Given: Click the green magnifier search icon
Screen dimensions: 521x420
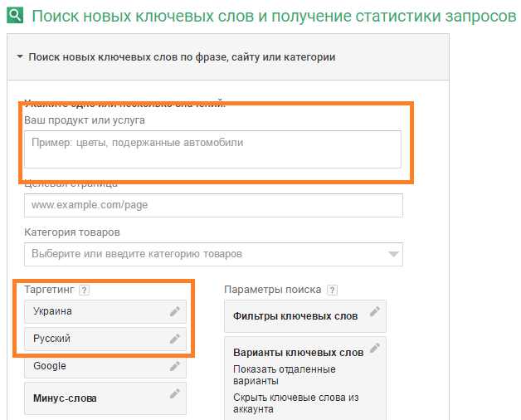Looking at the screenshot, I should coord(15,15).
